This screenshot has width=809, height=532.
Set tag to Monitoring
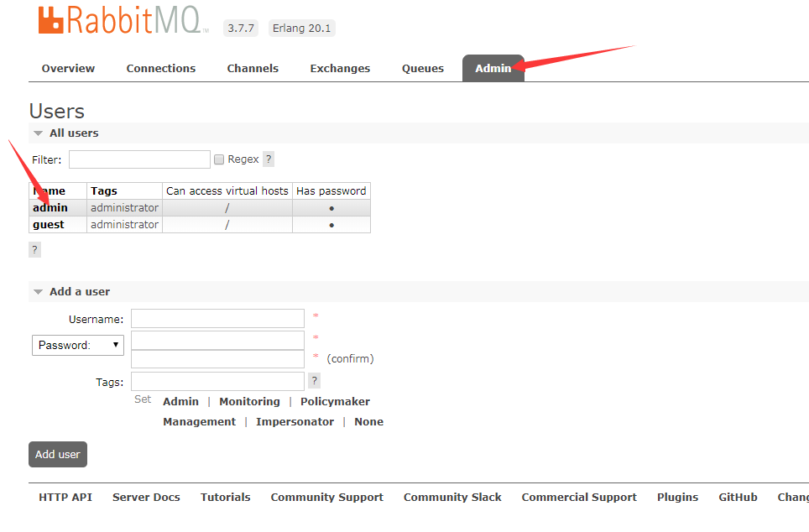[x=250, y=401]
